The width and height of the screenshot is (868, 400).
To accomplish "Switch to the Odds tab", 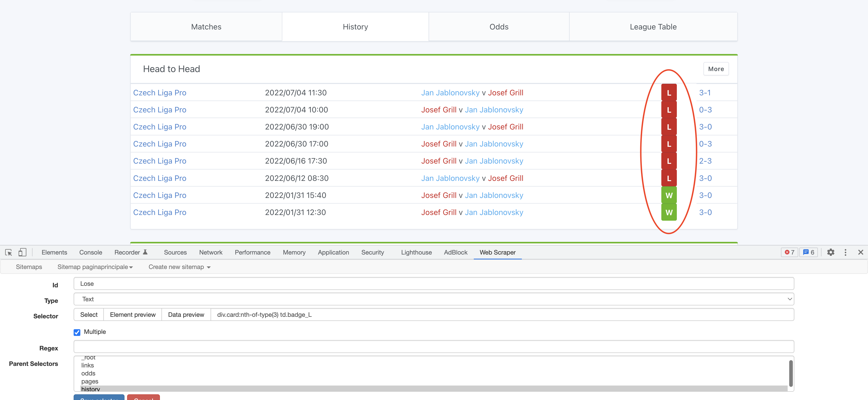I will coord(499,27).
